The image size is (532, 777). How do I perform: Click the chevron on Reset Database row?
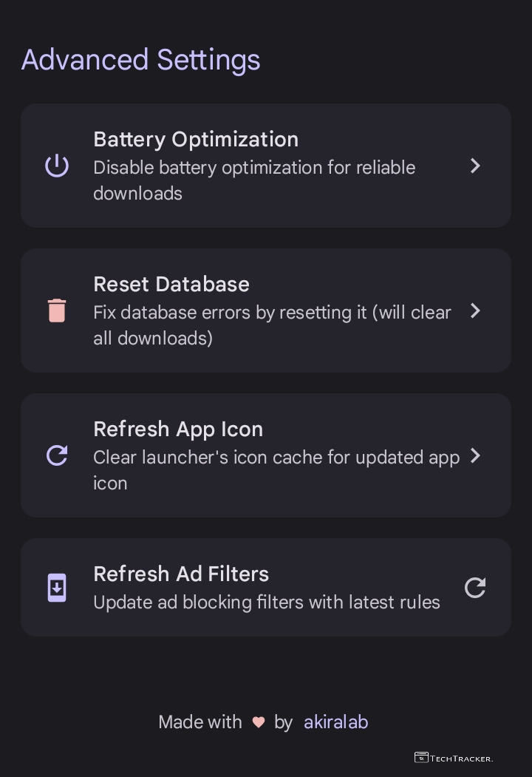pyautogui.click(x=476, y=311)
